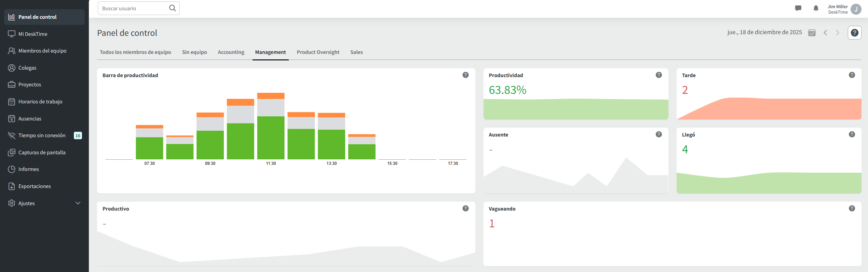
Task: Click the Vagueando card help icon
Action: click(x=852, y=209)
